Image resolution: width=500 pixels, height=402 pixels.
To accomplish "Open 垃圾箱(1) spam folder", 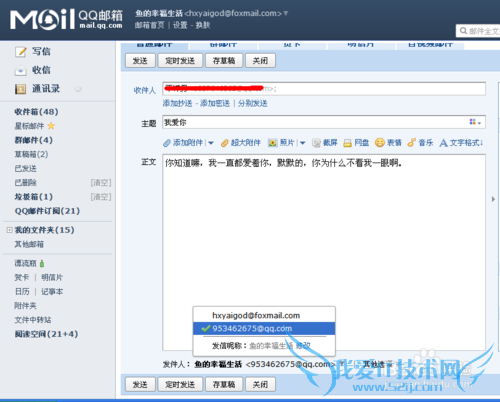I will (x=34, y=197).
